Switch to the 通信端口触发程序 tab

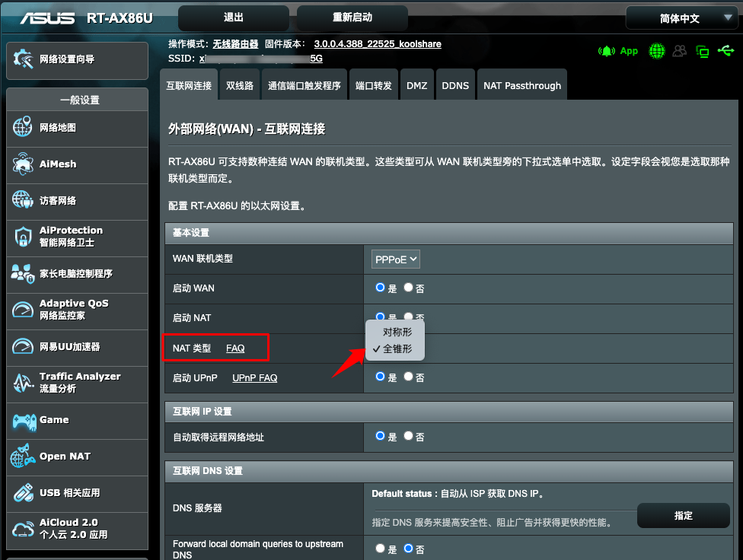305,85
